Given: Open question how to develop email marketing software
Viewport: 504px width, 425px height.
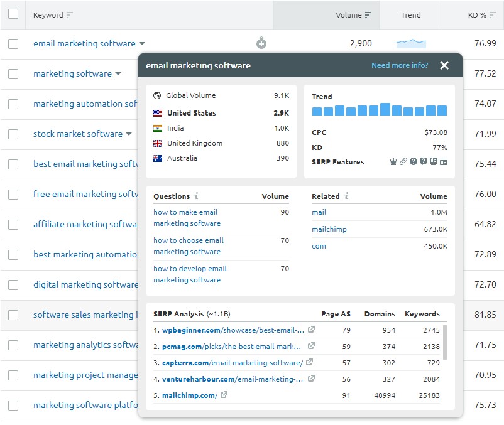Looking at the screenshot, I should coord(190,274).
